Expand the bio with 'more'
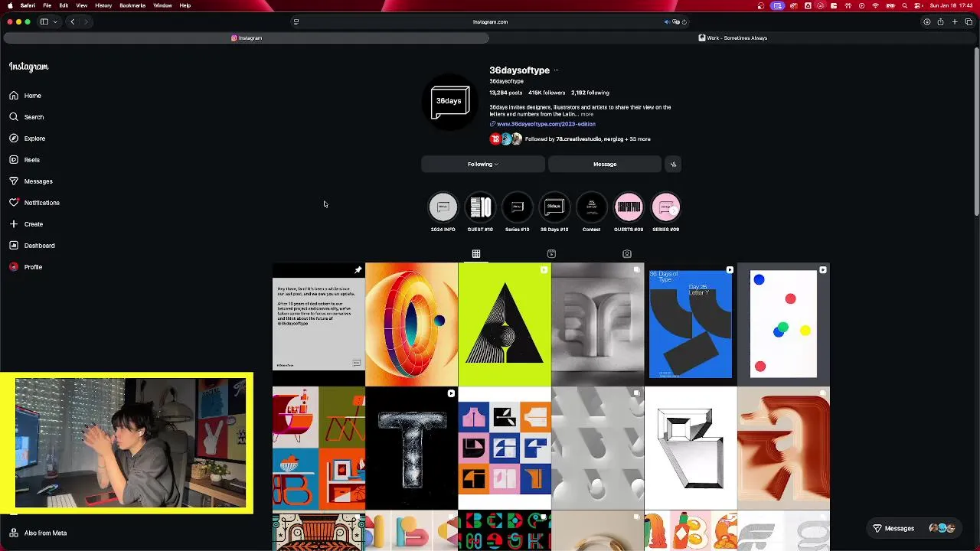Viewport: 980px width, 551px height. (x=586, y=114)
